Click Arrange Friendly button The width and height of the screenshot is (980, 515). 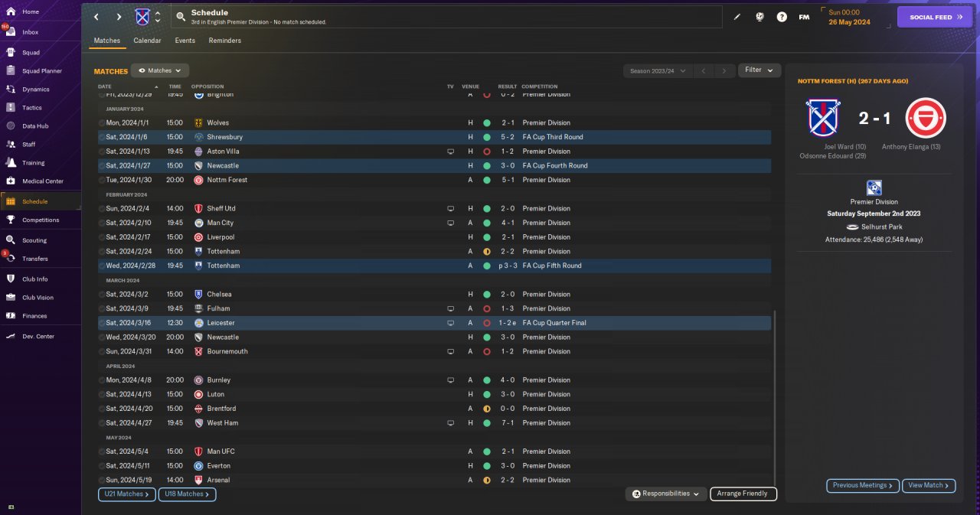743,494
